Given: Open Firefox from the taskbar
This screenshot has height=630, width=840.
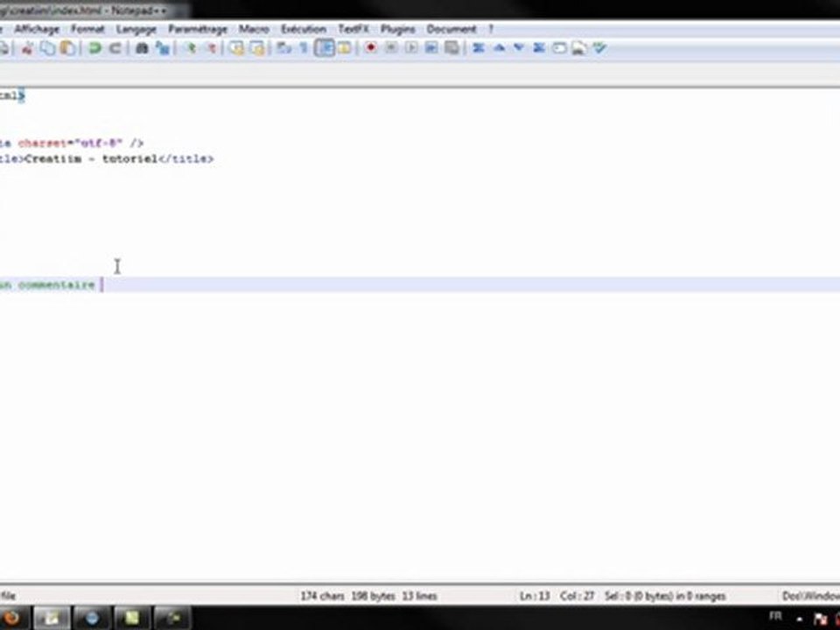Looking at the screenshot, I should pyautogui.click(x=11, y=619).
